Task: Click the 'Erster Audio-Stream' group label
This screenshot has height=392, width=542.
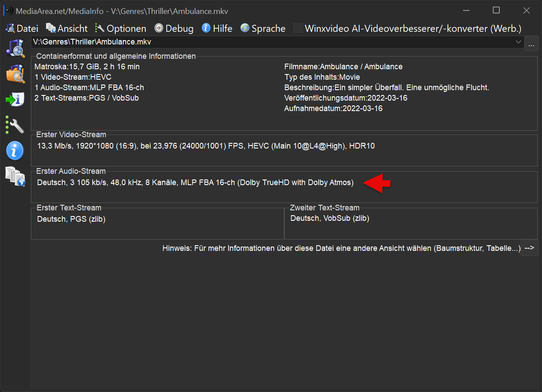Action: pos(71,171)
